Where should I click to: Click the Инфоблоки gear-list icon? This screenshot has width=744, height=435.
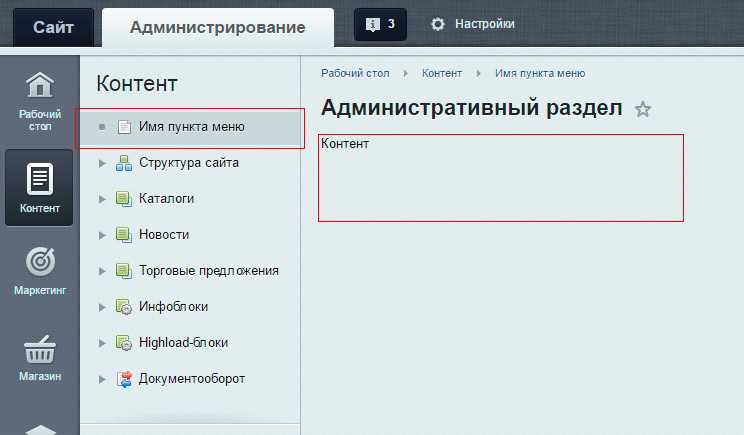124,307
